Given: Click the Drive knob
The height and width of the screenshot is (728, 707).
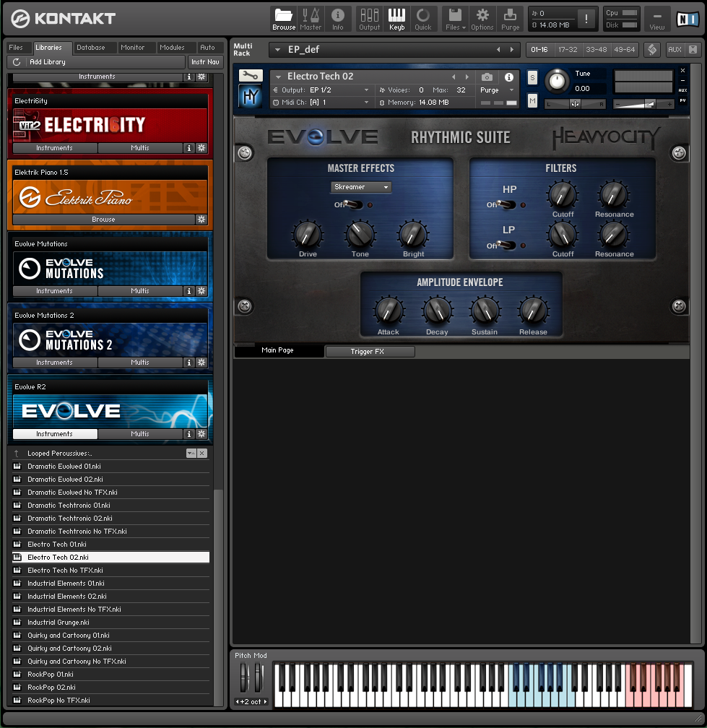Looking at the screenshot, I should pos(308,235).
